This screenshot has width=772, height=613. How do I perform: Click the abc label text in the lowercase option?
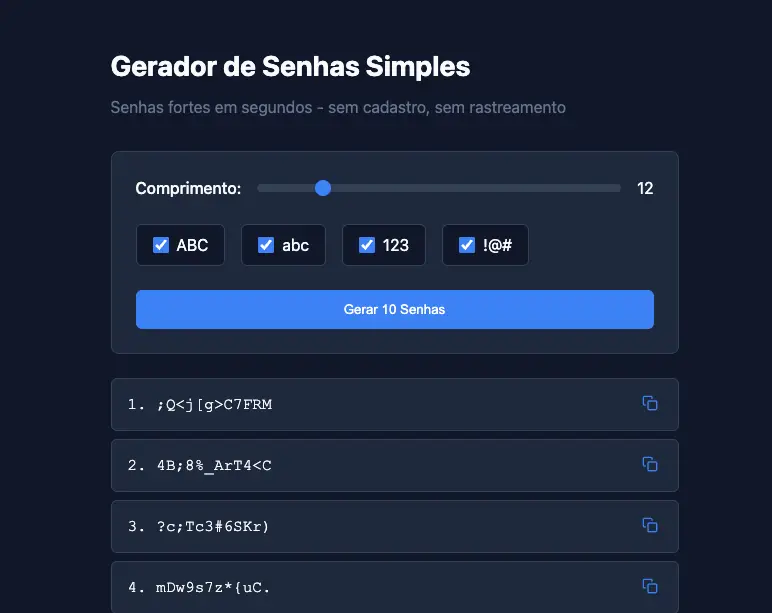point(295,245)
